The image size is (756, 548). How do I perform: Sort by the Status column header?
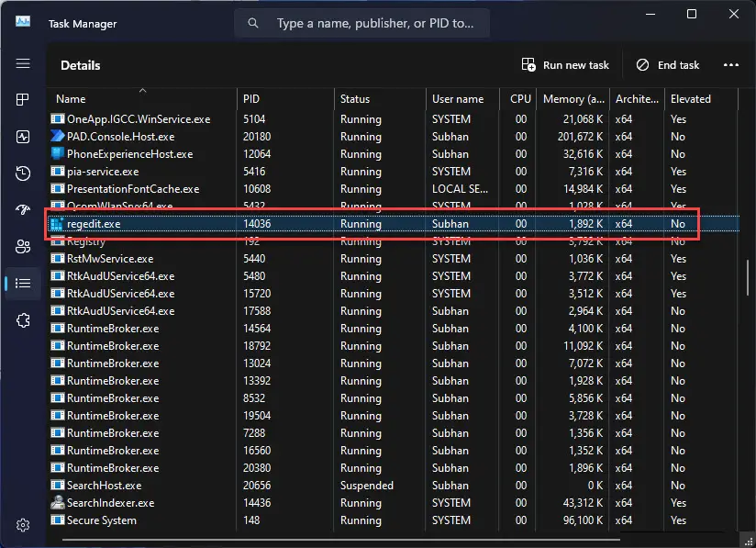(380, 99)
